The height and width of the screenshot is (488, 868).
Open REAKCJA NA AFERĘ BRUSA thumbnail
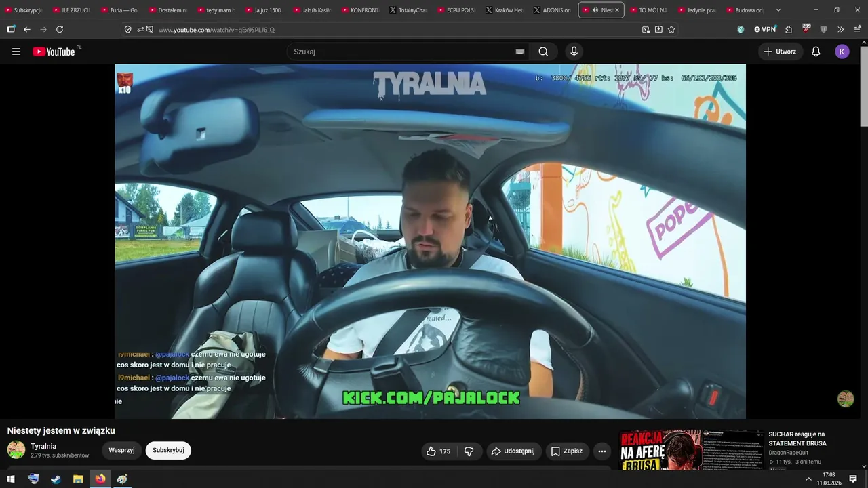691,450
